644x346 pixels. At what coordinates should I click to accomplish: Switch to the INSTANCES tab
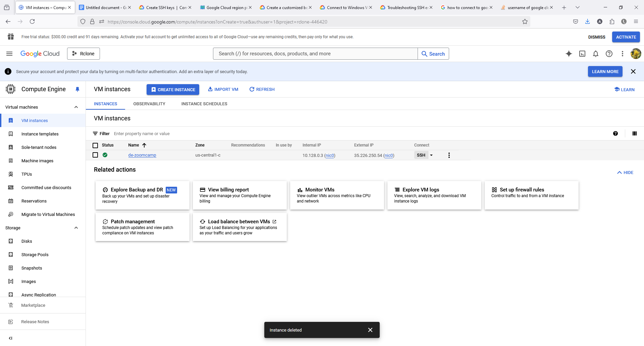[x=105, y=104]
